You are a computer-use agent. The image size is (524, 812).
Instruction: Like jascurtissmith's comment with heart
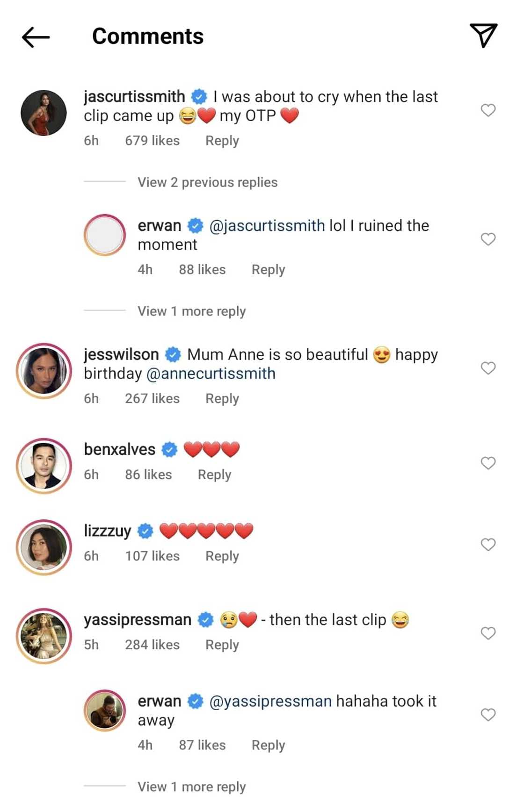pyautogui.click(x=488, y=110)
